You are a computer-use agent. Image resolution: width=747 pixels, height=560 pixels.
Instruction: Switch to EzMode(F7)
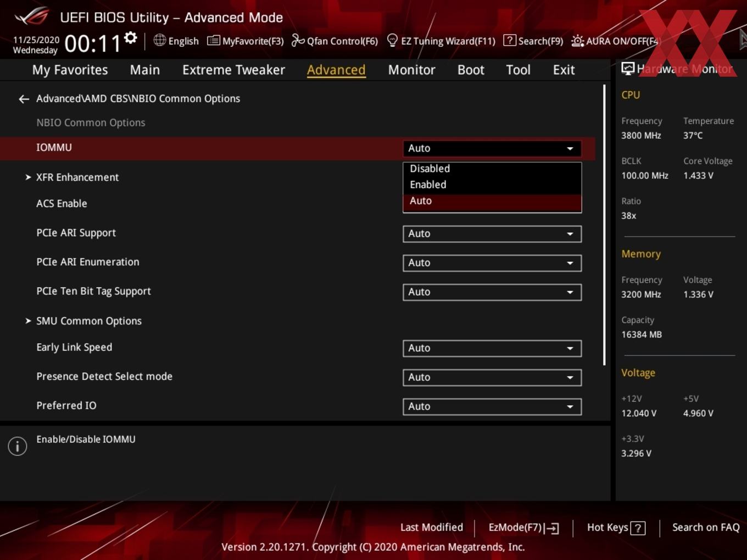click(x=523, y=528)
